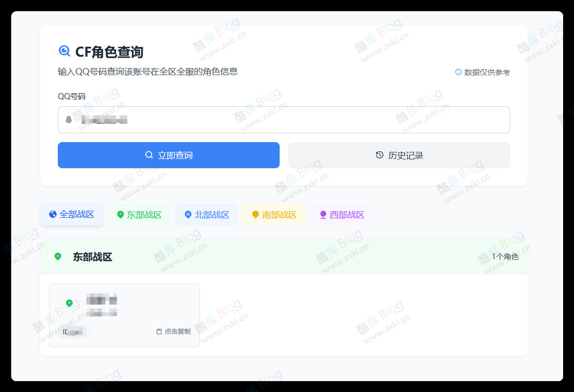Click the clock icon inside 历史记录 button
Image resolution: width=574 pixels, height=392 pixels.
379,155
